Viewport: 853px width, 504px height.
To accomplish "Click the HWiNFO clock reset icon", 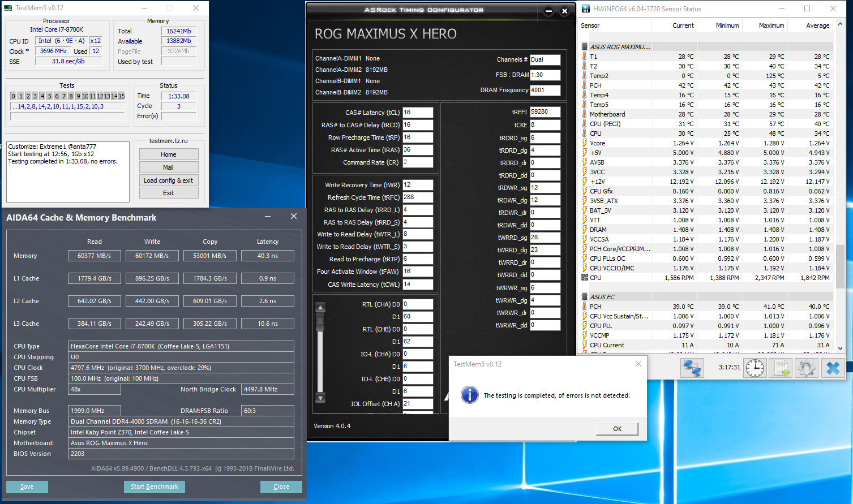I will [755, 368].
